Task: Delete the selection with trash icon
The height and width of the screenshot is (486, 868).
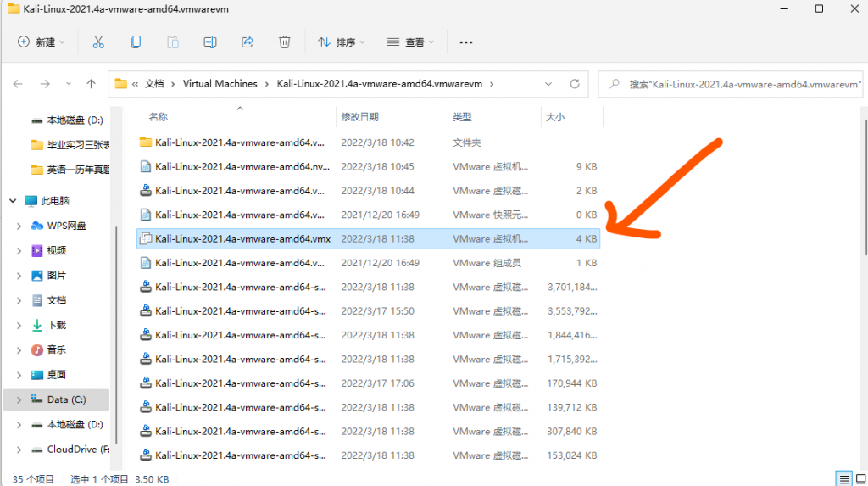Action: coord(285,42)
